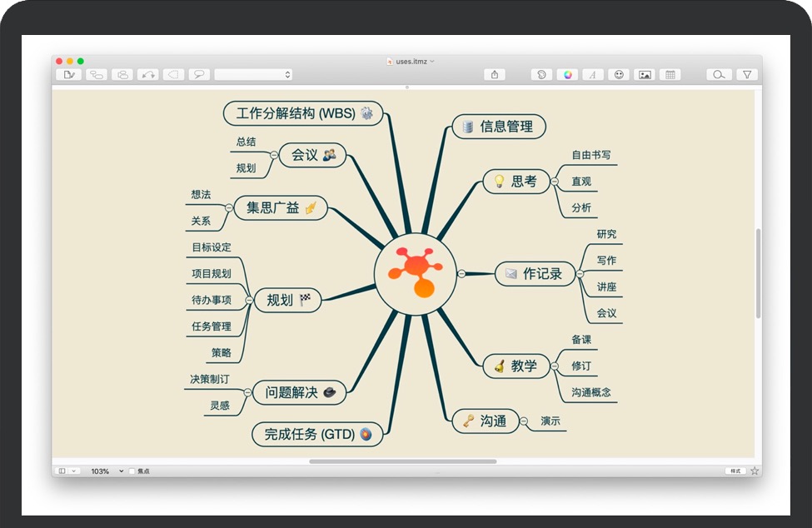Viewport: 812px width, 528px height.
Task: Click the callout speech bubble icon
Action: [199, 75]
